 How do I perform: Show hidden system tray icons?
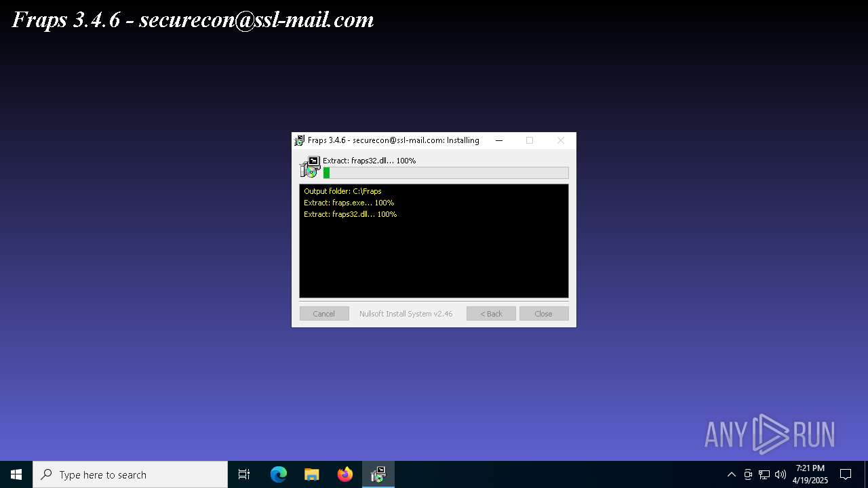click(731, 474)
